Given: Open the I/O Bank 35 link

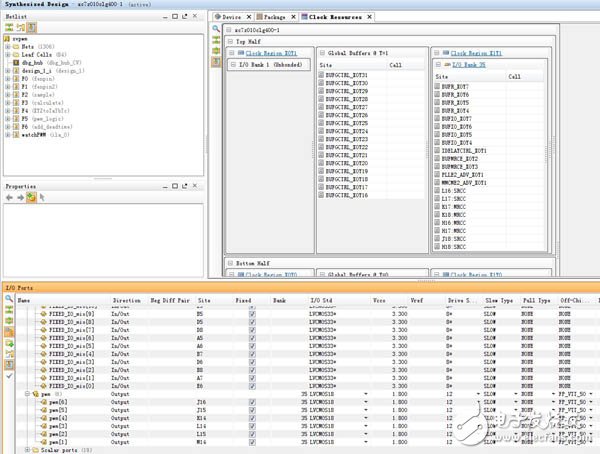Looking at the screenshot, I should [x=469, y=63].
